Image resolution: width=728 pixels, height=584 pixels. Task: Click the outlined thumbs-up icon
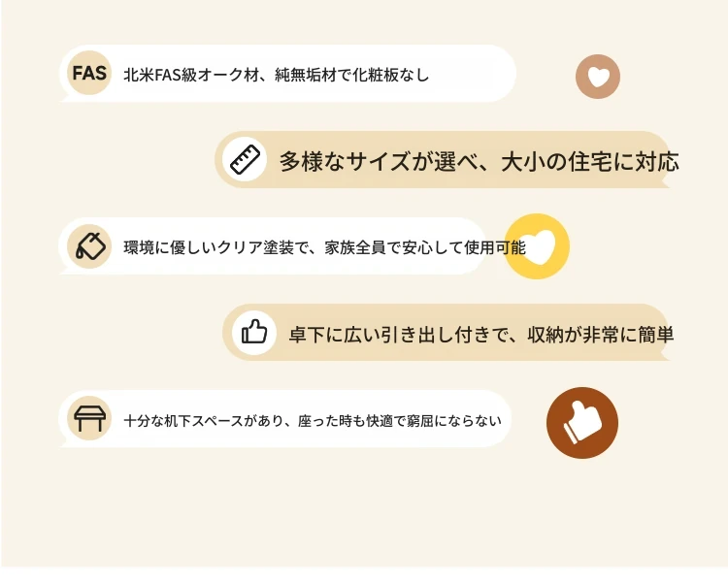(254, 333)
